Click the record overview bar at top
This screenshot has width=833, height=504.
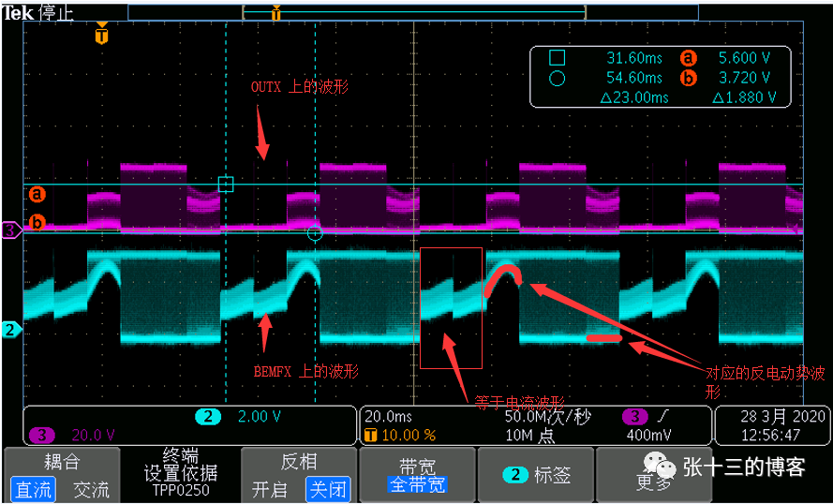point(413,13)
